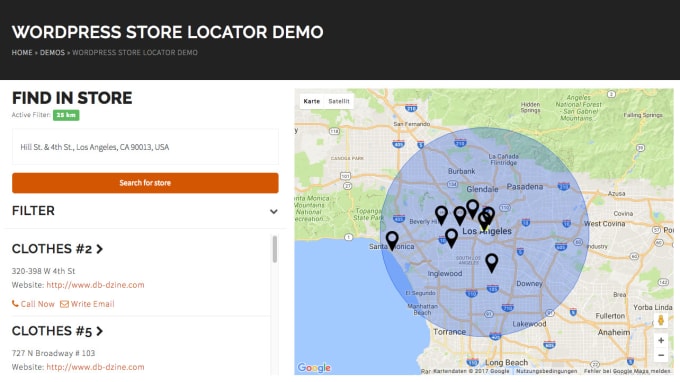
Task: Expand the Filter section chevron
Action: coord(274,212)
